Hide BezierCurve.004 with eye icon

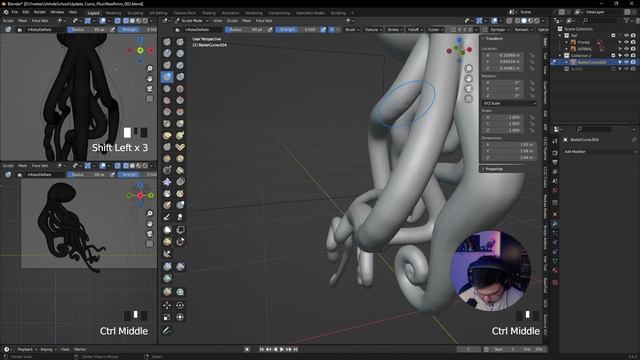[x=627, y=62]
